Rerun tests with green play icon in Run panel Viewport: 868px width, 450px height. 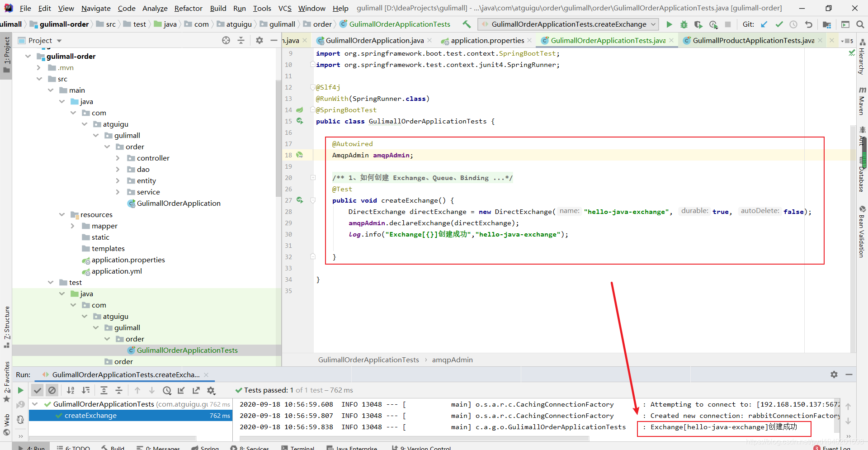point(20,390)
